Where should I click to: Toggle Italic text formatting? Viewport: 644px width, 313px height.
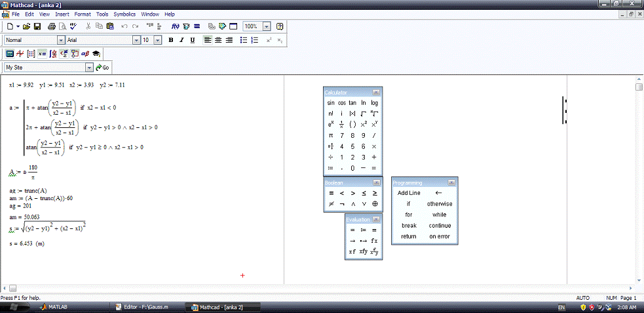181,40
